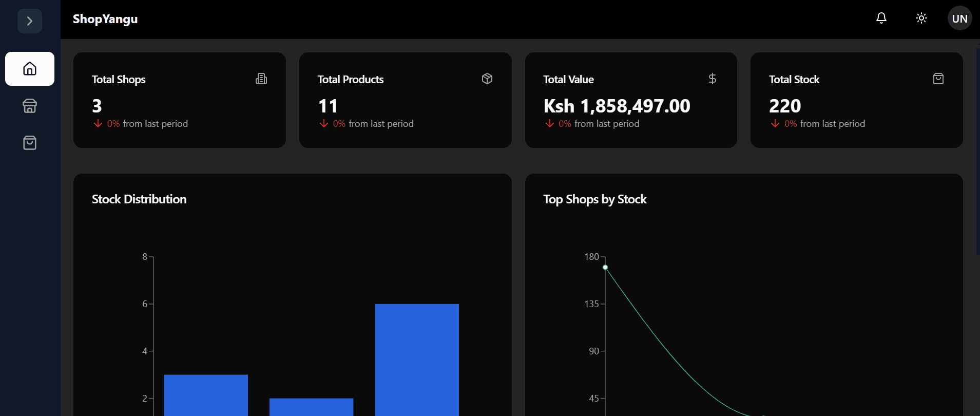Open the Home dashboard in sidebar
Viewport: 980px width, 416px height.
pos(30,69)
